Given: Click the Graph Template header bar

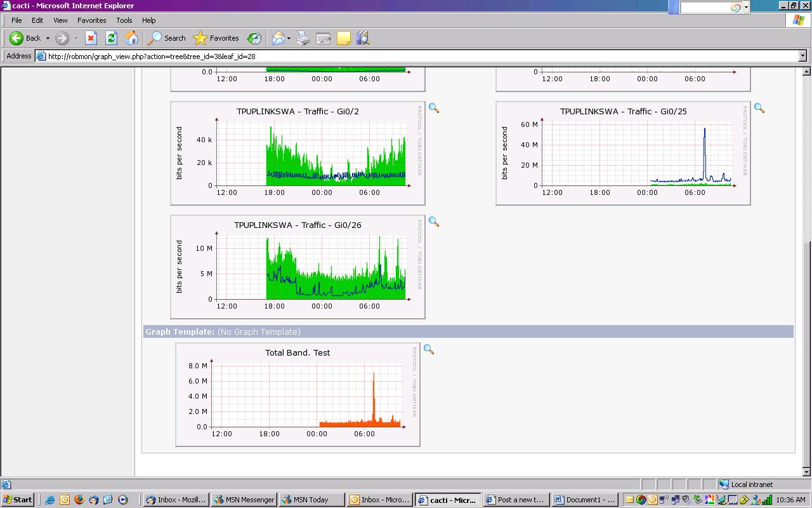Looking at the screenshot, I should coord(468,331).
